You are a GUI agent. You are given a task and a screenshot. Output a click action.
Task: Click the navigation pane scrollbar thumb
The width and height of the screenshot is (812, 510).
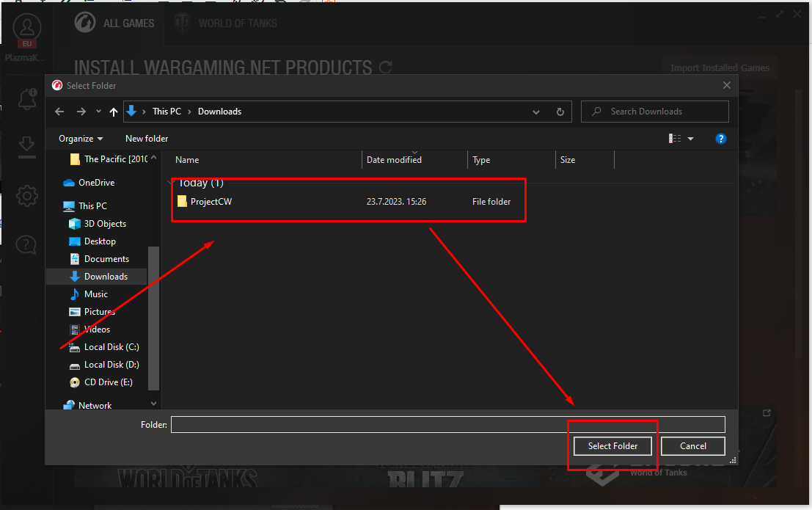pyautogui.click(x=153, y=318)
